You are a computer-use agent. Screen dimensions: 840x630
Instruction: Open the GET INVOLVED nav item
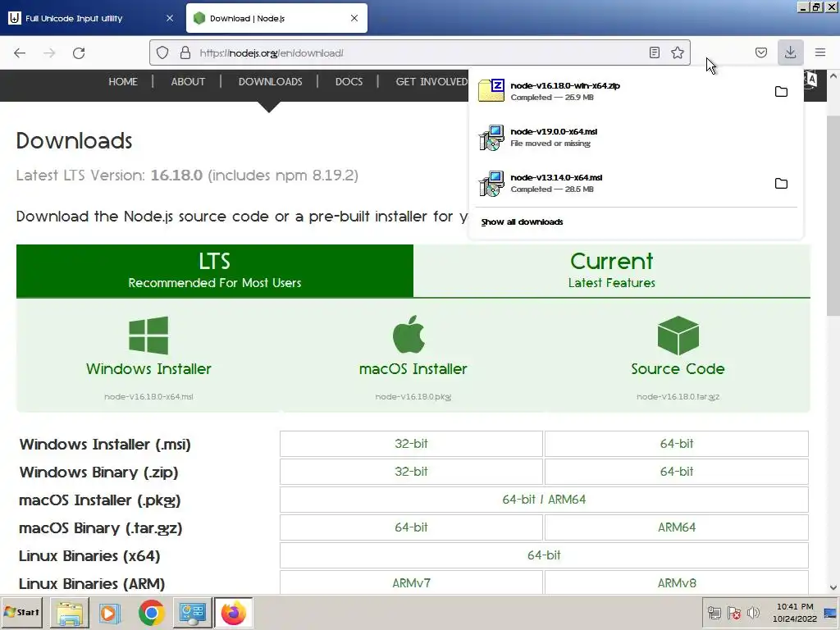431,81
